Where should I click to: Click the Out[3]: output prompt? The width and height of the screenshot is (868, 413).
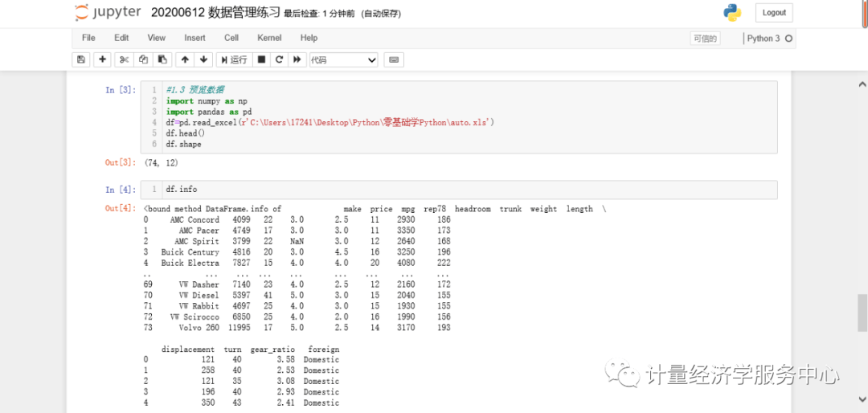[121, 163]
